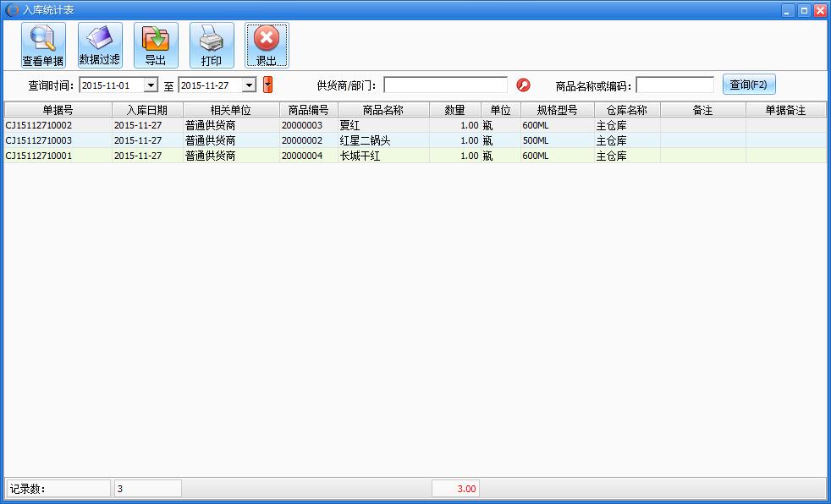Print the report with 打印

click(x=212, y=45)
